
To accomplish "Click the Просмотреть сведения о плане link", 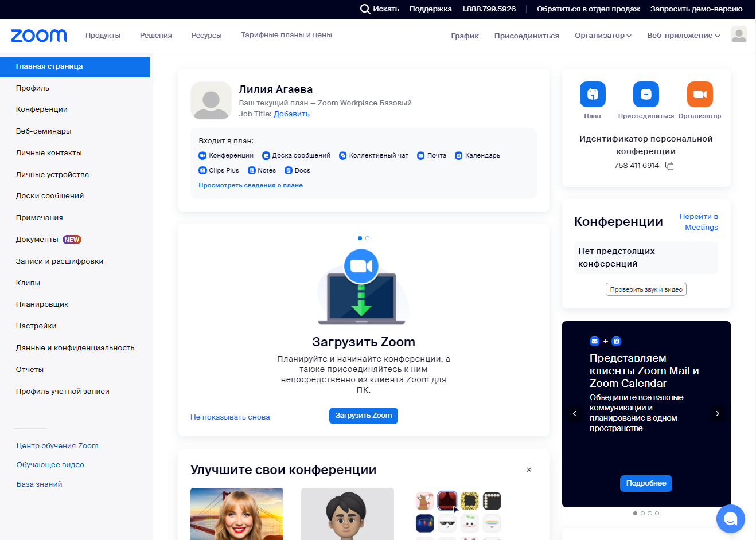I will (251, 185).
